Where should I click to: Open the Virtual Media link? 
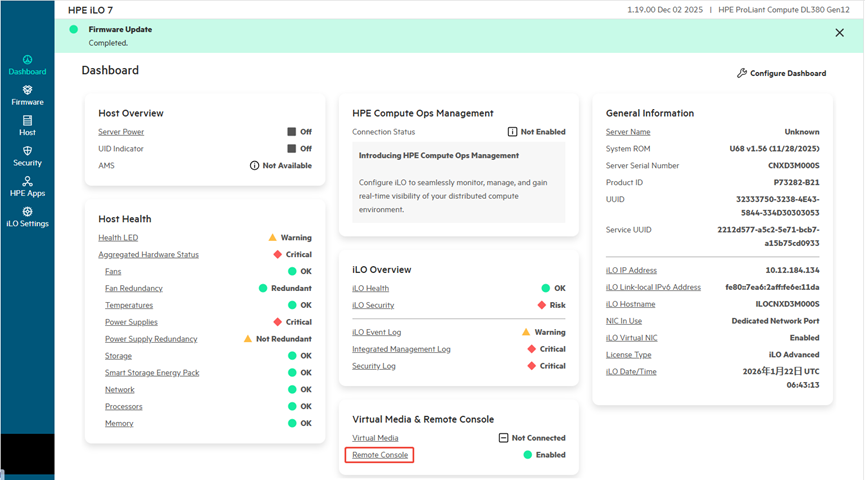375,438
